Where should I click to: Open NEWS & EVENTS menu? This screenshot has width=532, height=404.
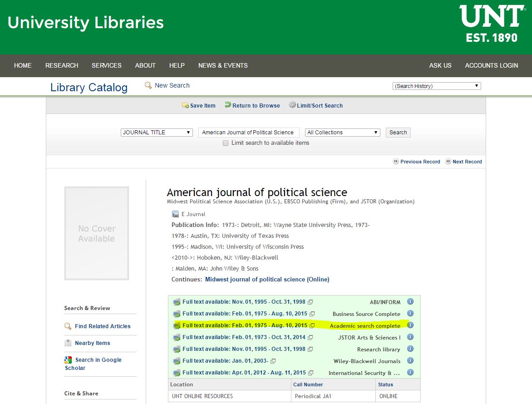pyautogui.click(x=223, y=65)
